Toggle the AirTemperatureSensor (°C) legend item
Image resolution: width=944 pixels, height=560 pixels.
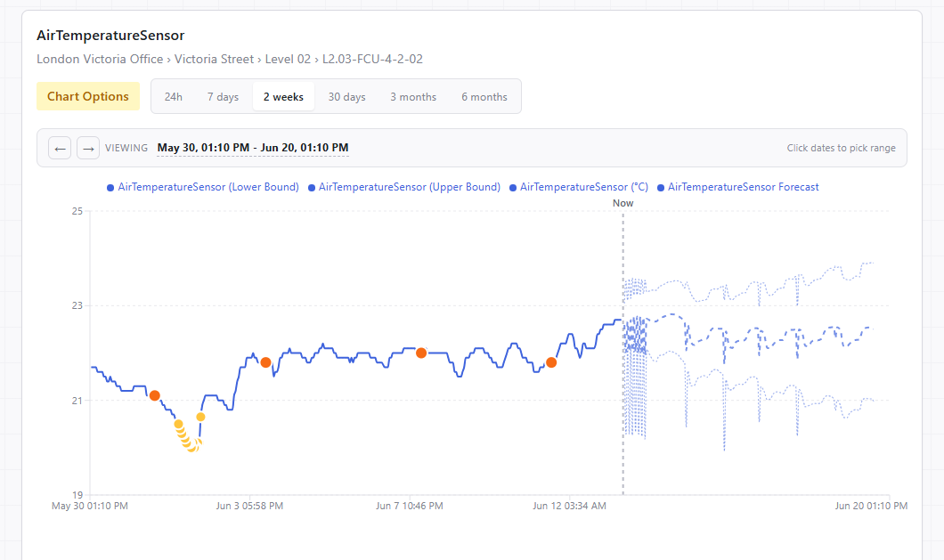[579, 187]
